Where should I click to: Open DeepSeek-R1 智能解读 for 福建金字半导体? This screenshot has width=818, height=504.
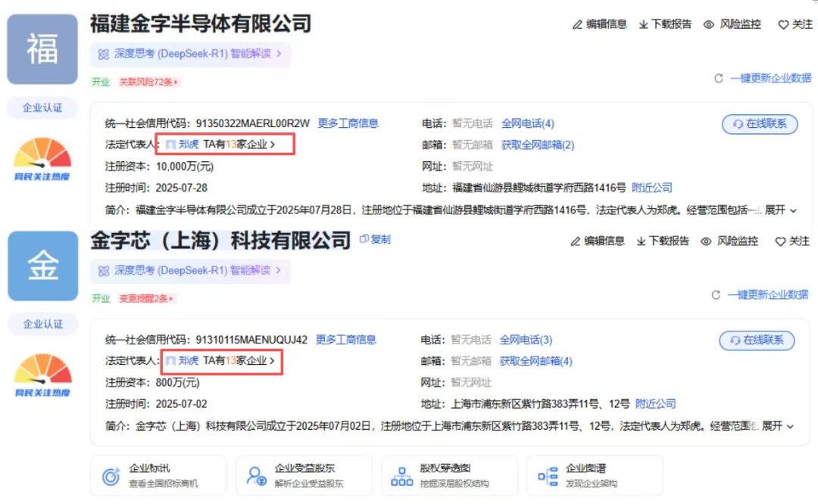pos(190,54)
